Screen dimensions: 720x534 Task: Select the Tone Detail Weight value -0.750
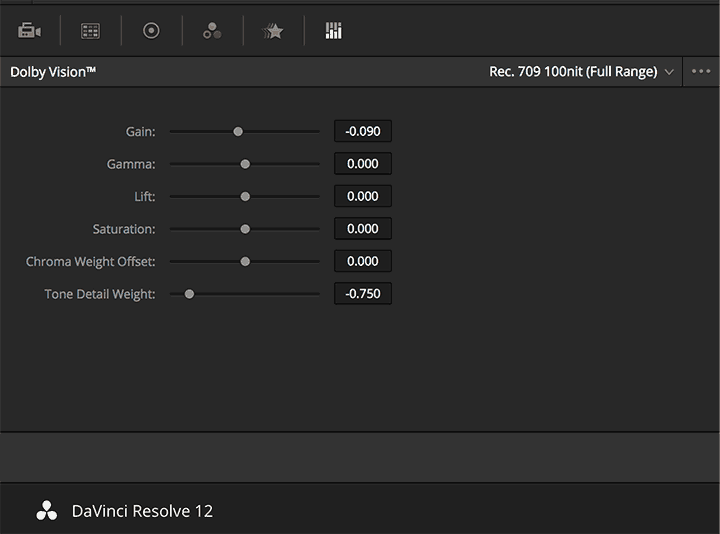coord(363,293)
